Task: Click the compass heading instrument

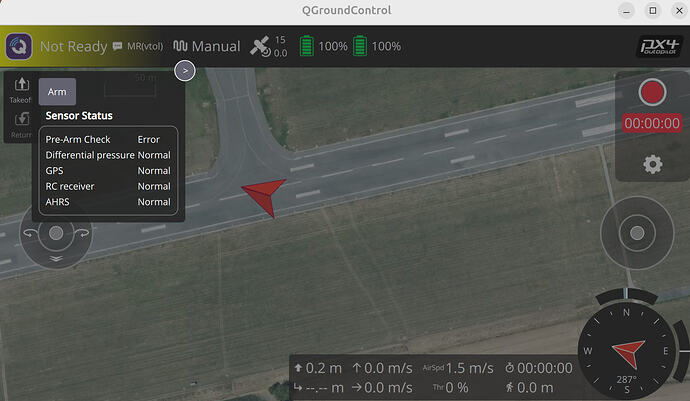Action: pos(628,349)
